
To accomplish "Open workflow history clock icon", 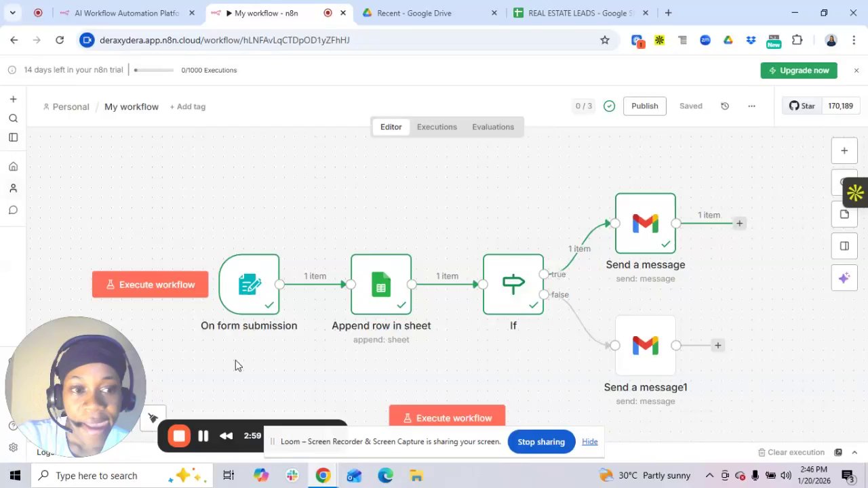I will click(x=725, y=106).
